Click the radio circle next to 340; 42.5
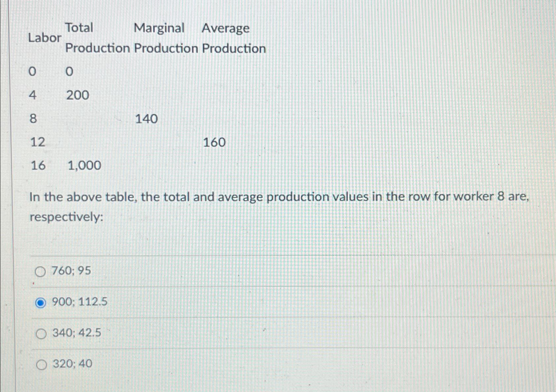Viewport: 556px width, 392px height. point(41,333)
